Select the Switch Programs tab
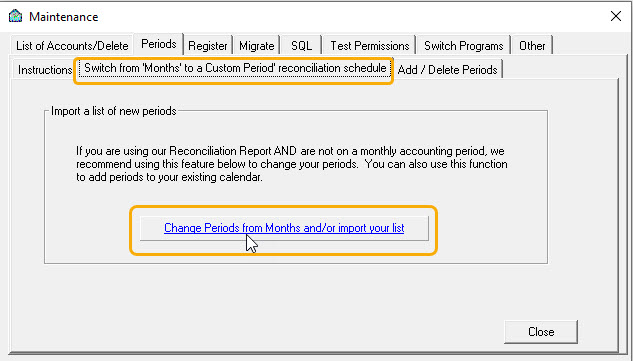Viewport: 633px width, 361px height. (463, 46)
